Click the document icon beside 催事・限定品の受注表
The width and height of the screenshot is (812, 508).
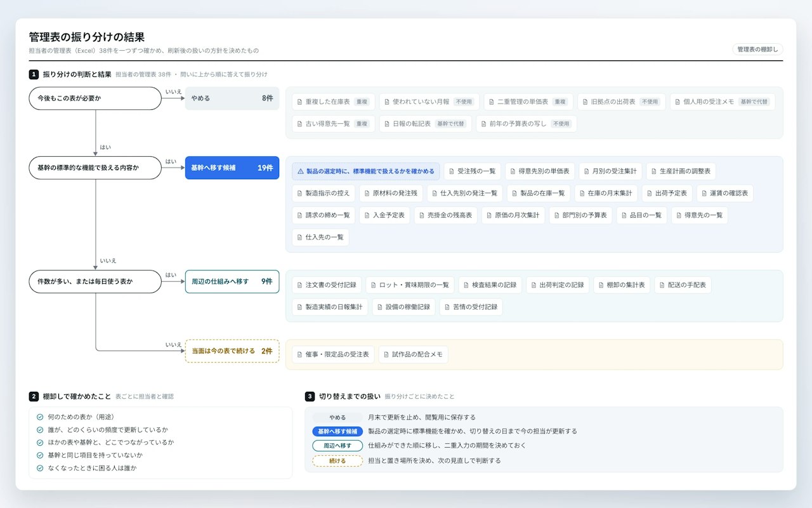[x=300, y=354]
